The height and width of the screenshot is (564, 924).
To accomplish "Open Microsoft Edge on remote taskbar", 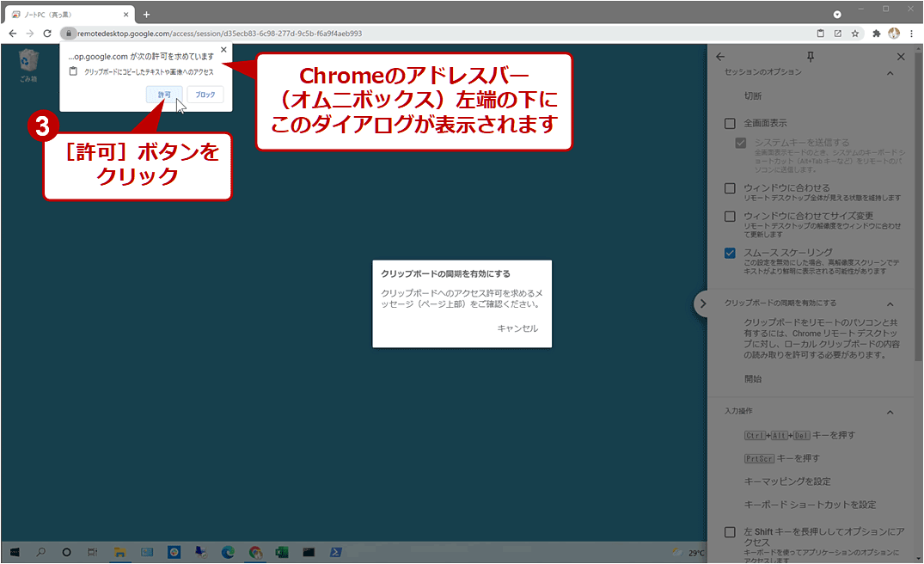I will 228,552.
